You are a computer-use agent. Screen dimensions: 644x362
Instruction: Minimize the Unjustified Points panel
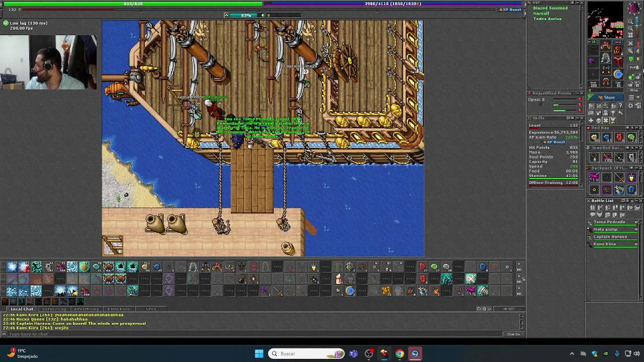pos(577,93)
